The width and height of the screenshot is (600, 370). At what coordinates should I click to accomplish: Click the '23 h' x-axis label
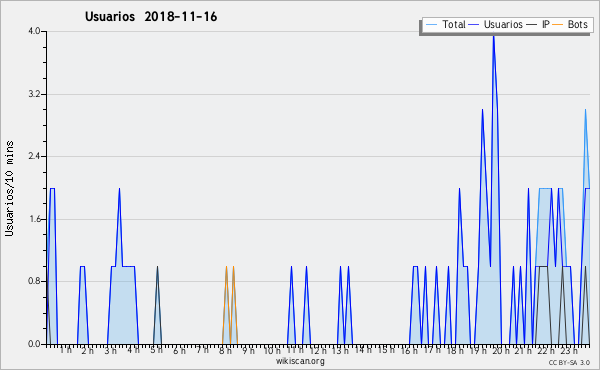pos(569,350)
